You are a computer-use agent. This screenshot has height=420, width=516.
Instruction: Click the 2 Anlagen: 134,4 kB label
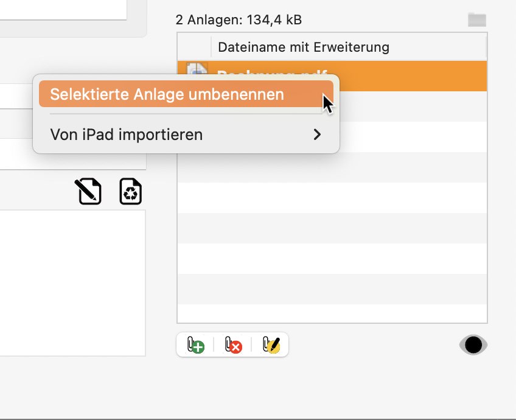(239, 20)
